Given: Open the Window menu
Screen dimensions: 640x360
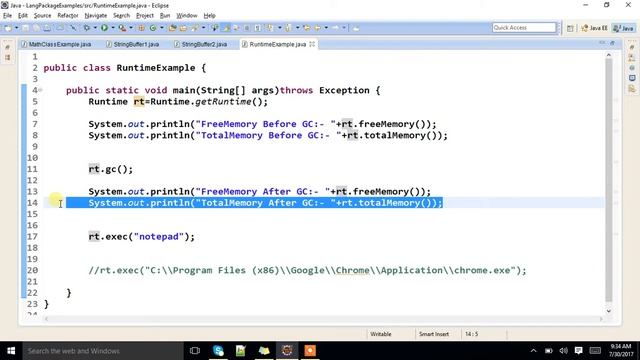Looking at the screenshot, I should [x=187, y=16].
